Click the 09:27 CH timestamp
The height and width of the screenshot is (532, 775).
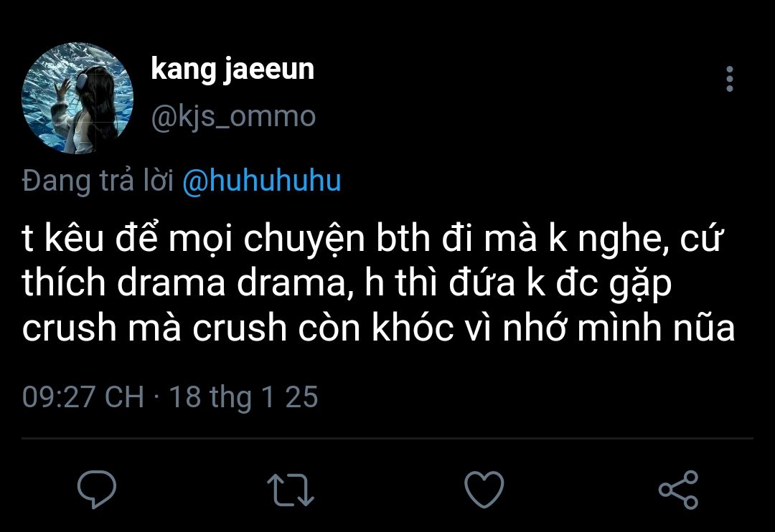tap(83, 396)
